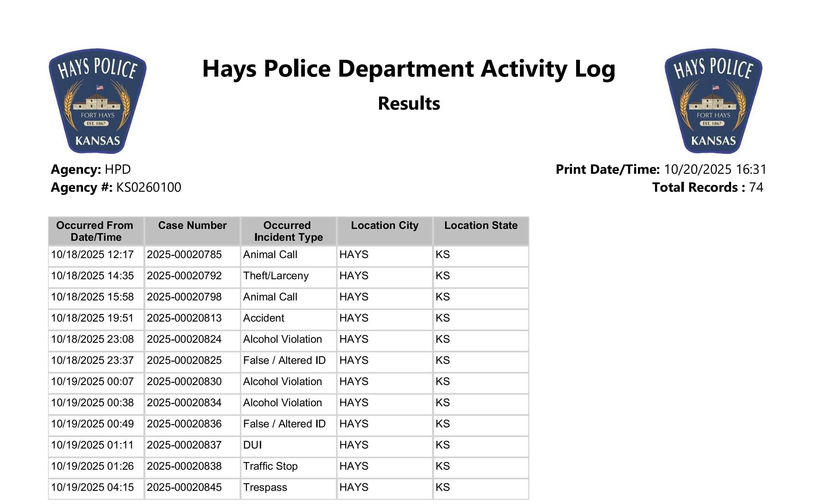
Task: Click the left Hays Police badge logo
Action: point(98,101)
